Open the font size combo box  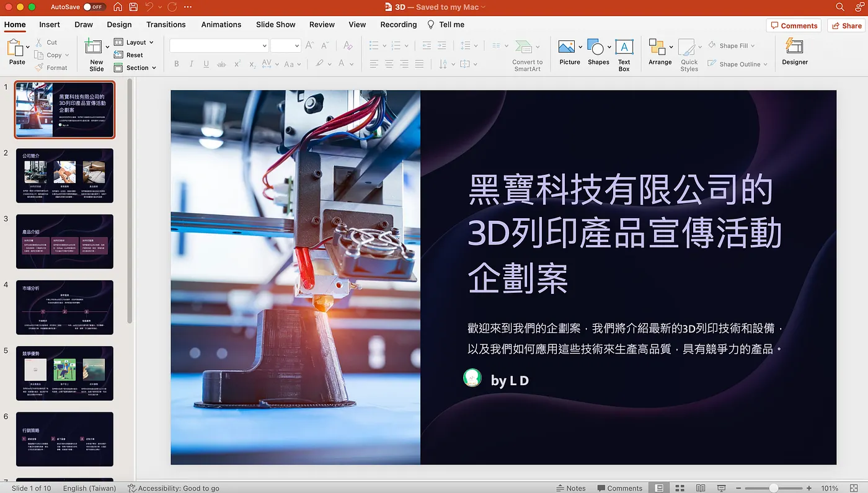point(285,45)
